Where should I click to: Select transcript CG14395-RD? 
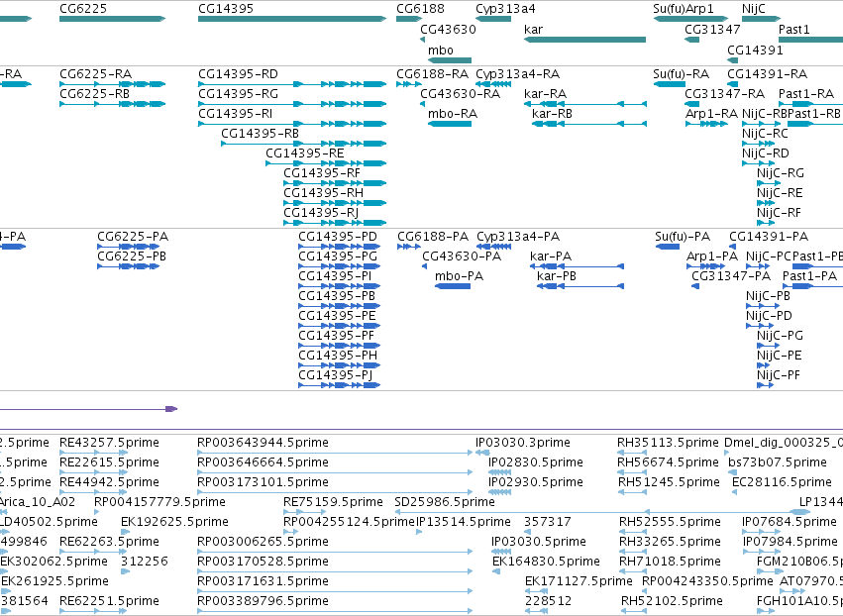[x=238, y=74]
